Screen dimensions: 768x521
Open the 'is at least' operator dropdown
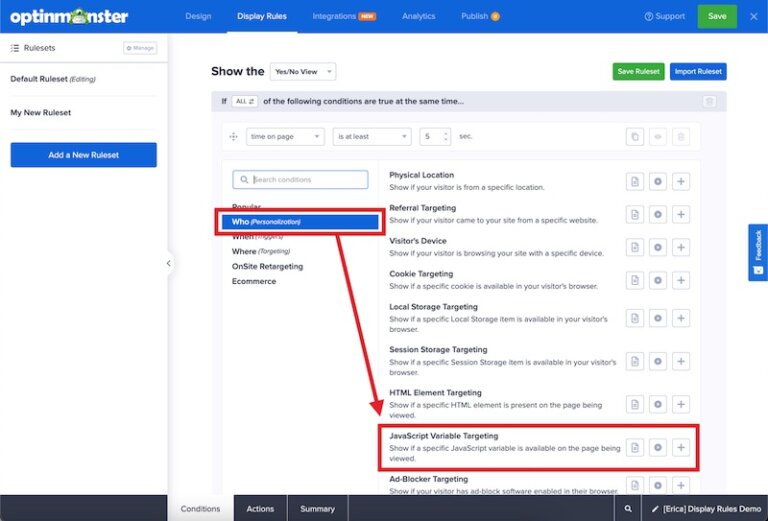tap(372, 137)
